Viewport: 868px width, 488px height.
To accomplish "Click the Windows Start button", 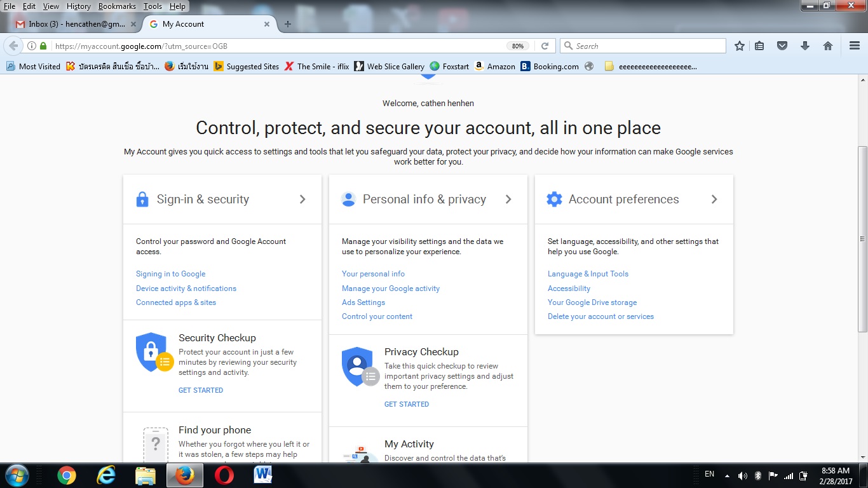I will (17, 475).
